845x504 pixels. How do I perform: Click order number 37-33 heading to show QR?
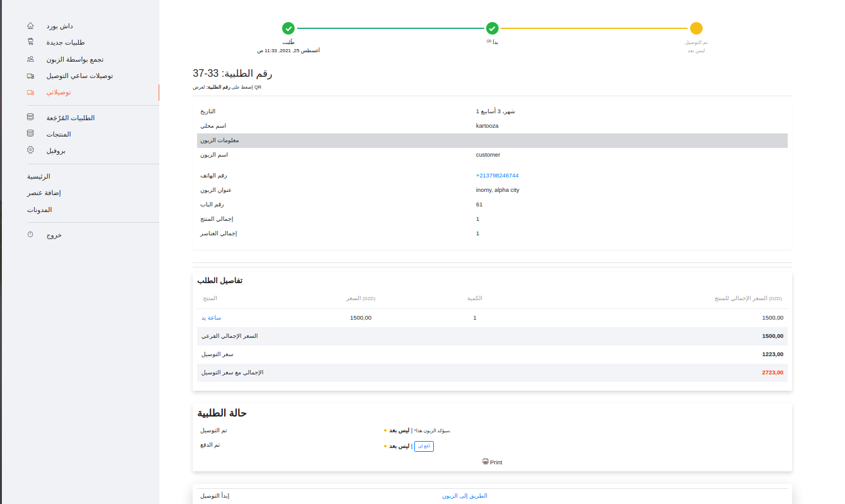click(232, 74)
